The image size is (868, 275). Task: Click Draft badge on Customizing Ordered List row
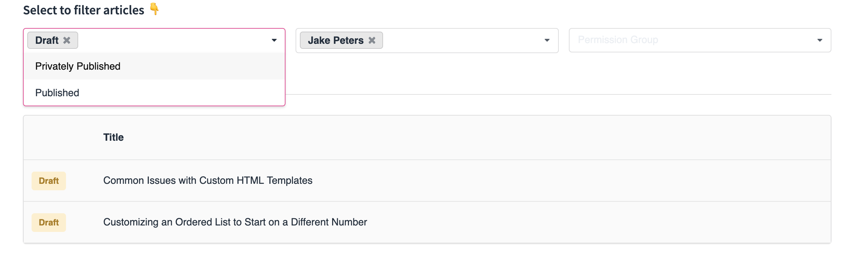click(49, 223)
